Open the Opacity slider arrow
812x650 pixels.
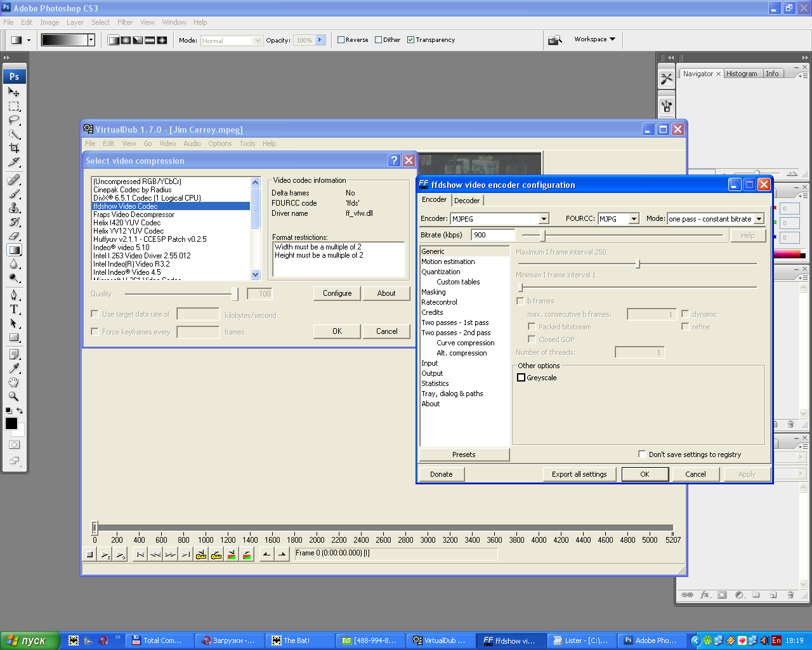pyautogui.click(x=320, y=40)
